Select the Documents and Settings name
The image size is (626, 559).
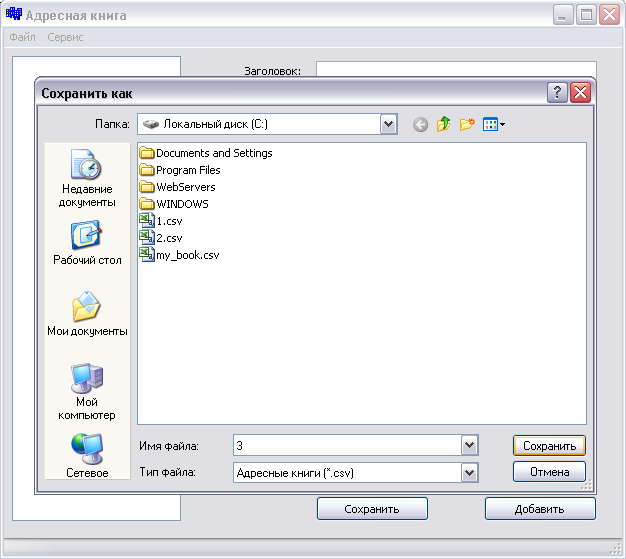[x=214, y=153]
